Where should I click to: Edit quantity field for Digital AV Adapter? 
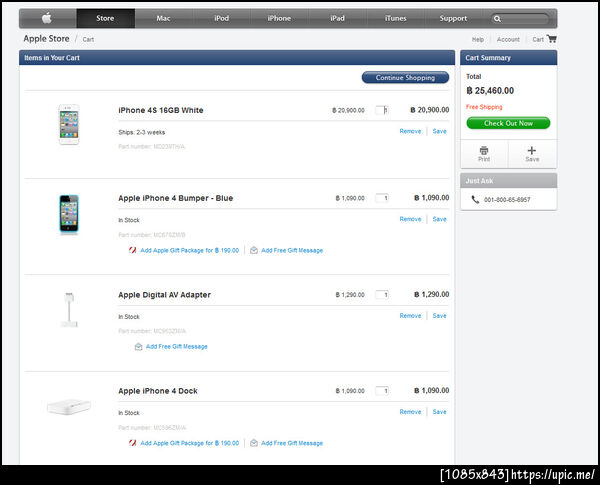[x=382, y=294]
